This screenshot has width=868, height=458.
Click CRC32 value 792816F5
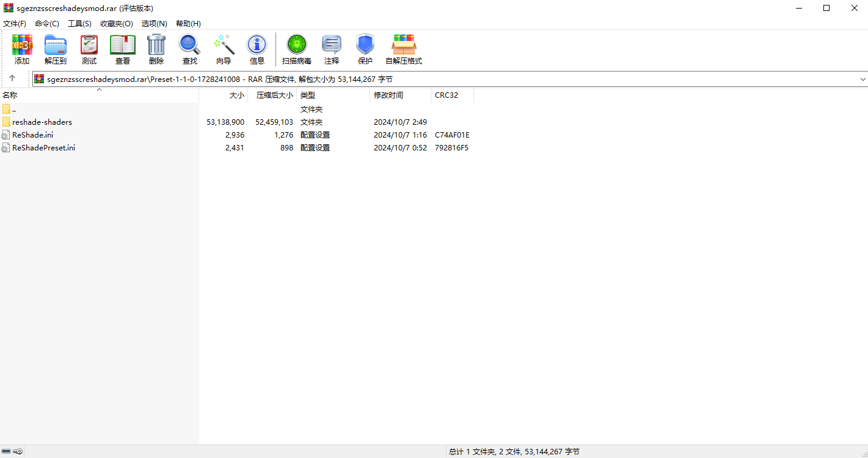452,147
